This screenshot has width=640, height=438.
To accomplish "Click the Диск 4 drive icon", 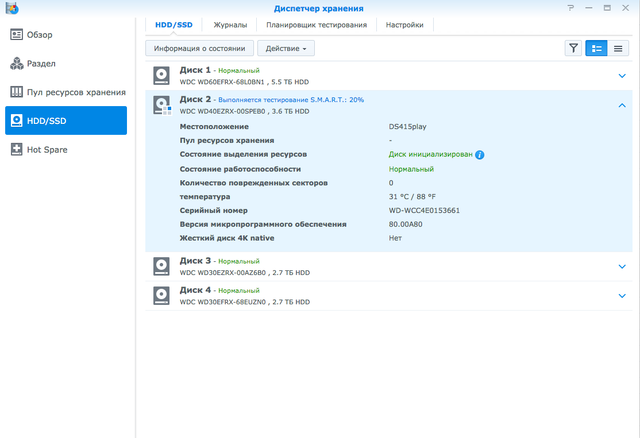I will tap(161, 296).
